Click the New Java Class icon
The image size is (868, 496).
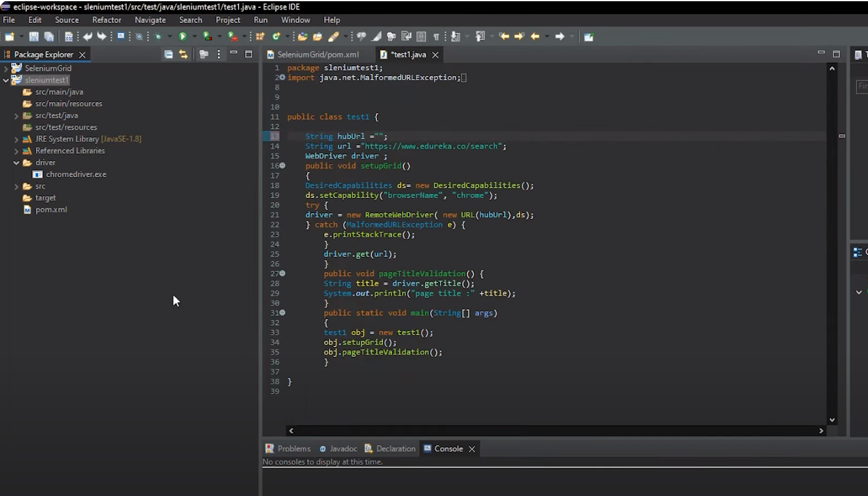(x=276, y=36)
